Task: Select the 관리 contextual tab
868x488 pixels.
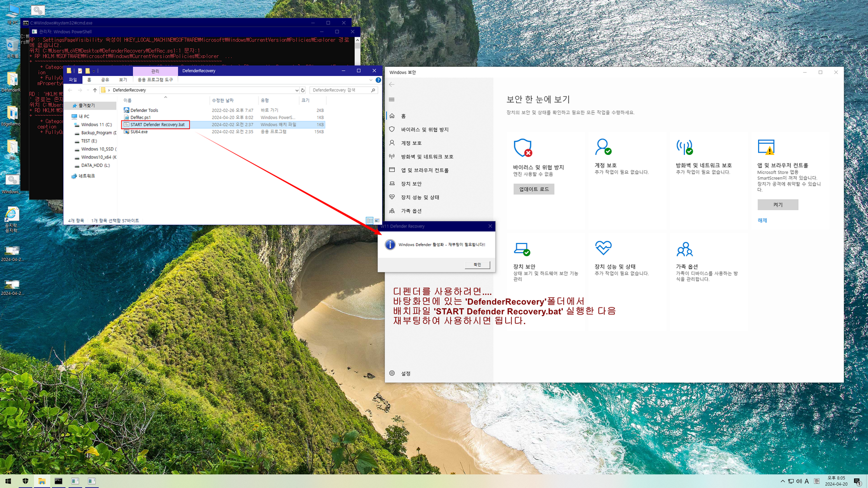Action: pos(155,71)
